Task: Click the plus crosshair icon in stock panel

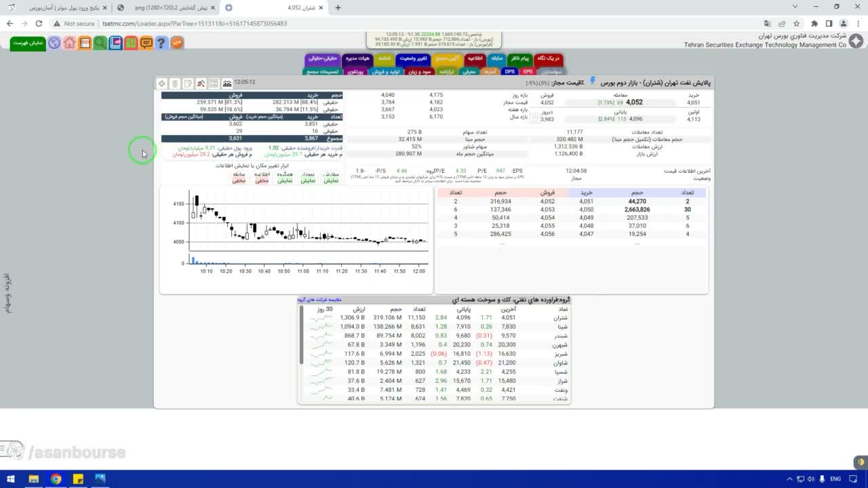Action: 162,83
